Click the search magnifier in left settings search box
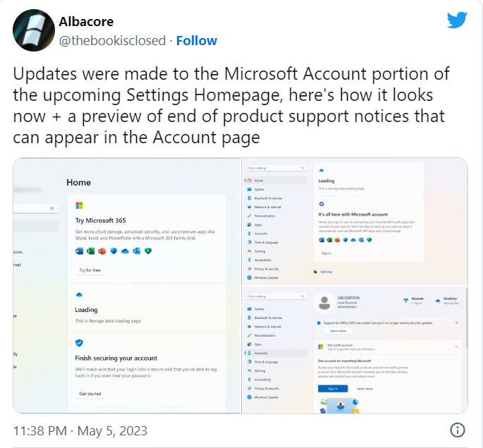483x448 pixels. [x=51, y=208]
